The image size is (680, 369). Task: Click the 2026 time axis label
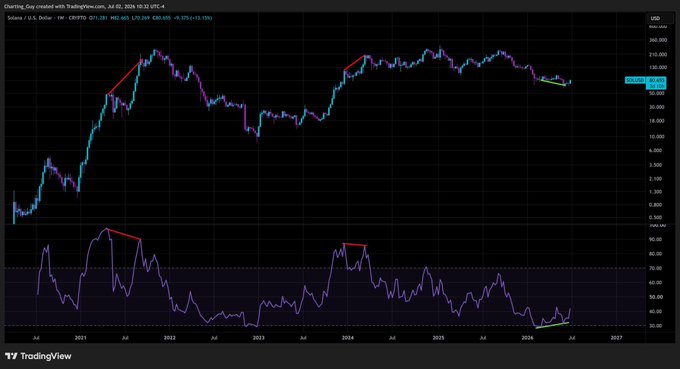[x=527, y=338]
